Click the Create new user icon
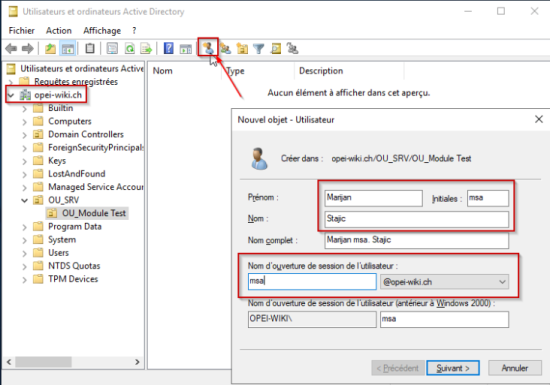 coord(208,48)
